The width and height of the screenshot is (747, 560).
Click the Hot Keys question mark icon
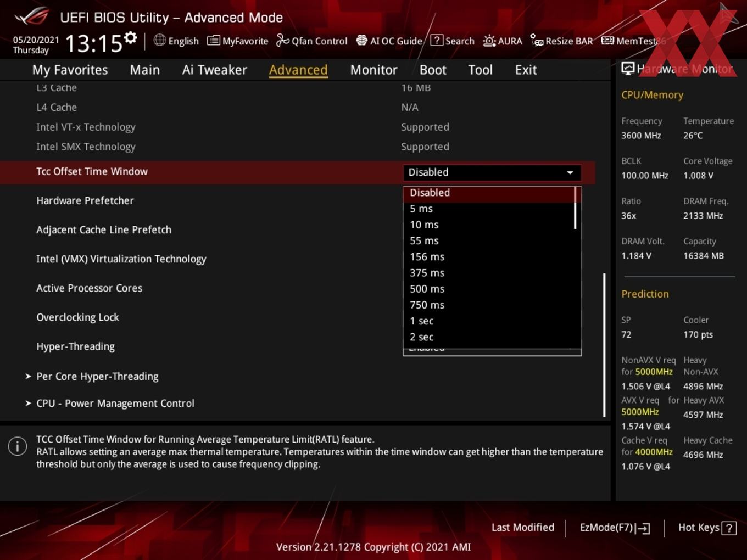(x=729, y=528)
